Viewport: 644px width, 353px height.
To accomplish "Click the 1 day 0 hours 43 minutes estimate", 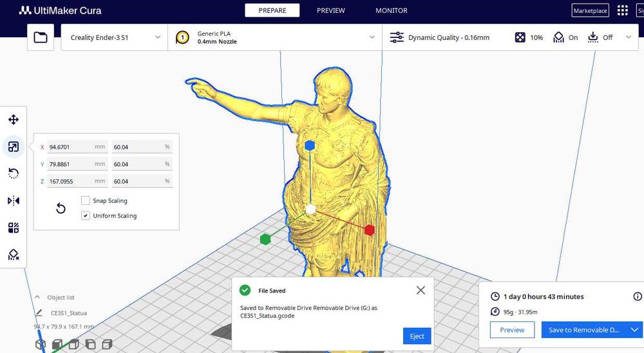I will pyautogui.click(x=544, y=296).
